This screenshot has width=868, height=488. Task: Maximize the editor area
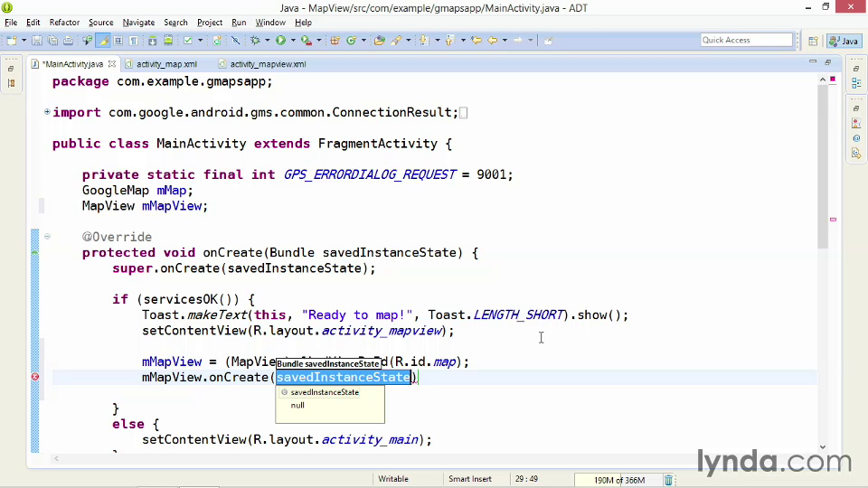(x=828, y=62)
